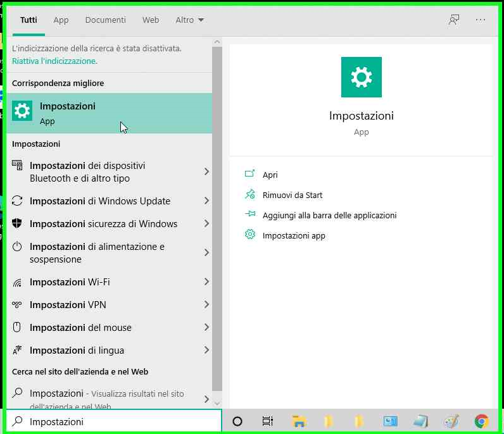The image size is (504, 434).
Task: Open the Altro dropdown filter
Action: pos(189,20)
